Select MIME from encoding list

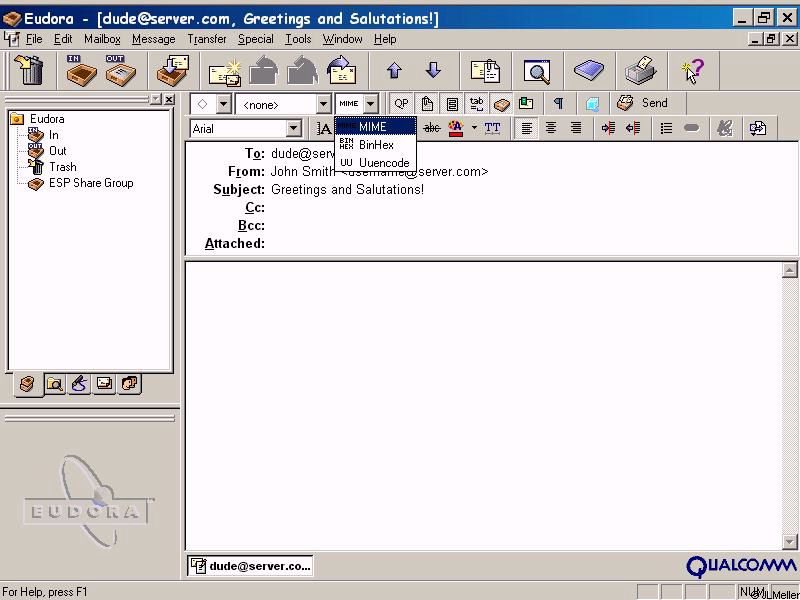(x=376, y=127)
